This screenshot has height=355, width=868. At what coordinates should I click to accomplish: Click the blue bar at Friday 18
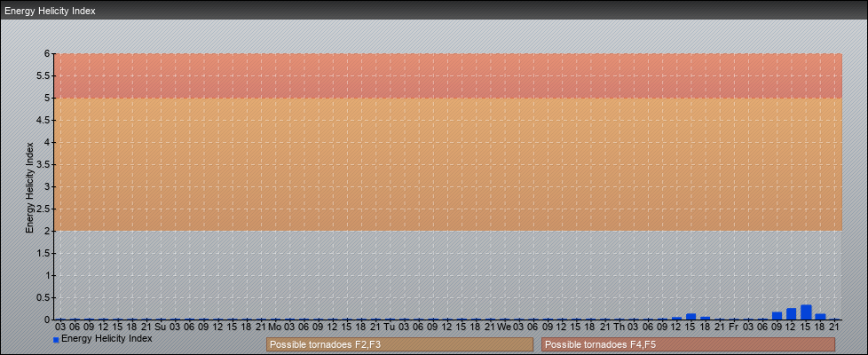click(820, 317)
